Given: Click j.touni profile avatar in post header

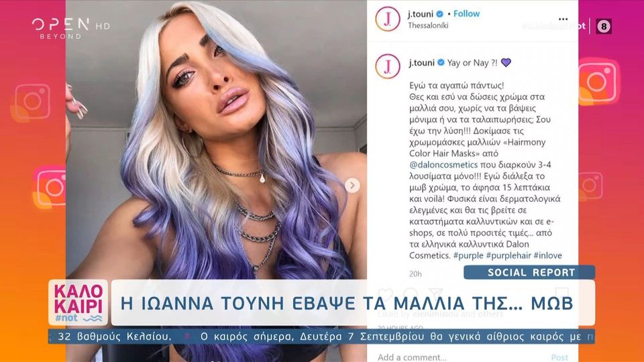Looking at the screenshot, I should pyautogui.click(x=387, y=19).
